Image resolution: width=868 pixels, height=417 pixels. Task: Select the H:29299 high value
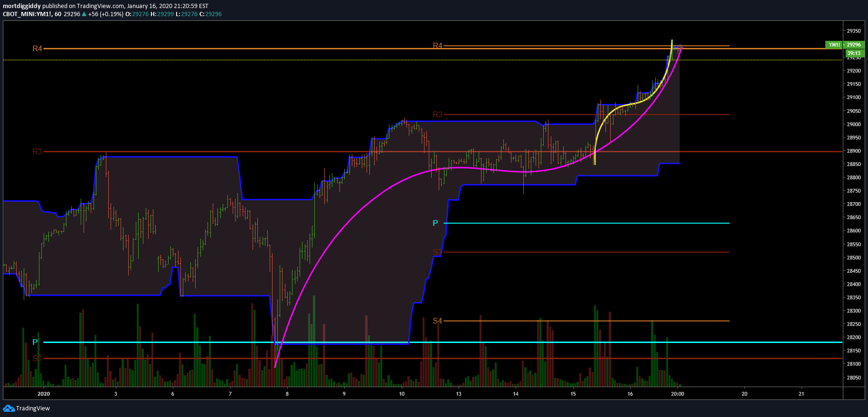[x=162, y=14]
